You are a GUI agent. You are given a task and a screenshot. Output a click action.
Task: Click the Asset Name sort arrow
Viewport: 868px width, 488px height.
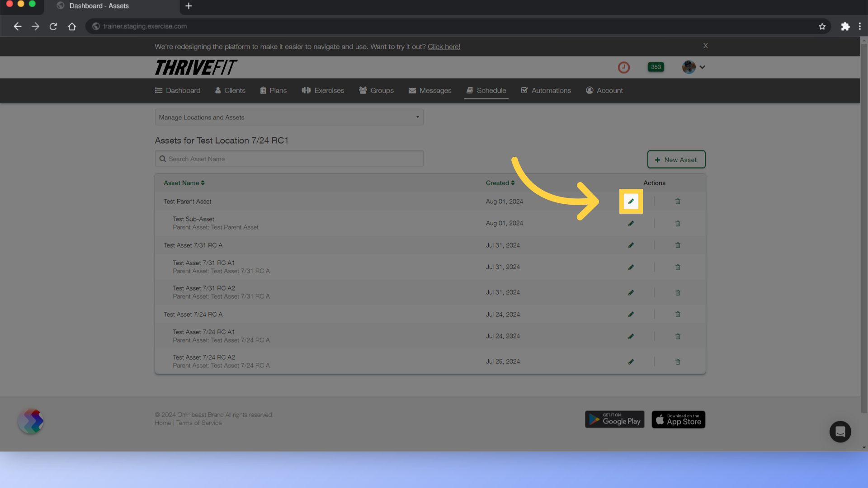tap(203, 183)
